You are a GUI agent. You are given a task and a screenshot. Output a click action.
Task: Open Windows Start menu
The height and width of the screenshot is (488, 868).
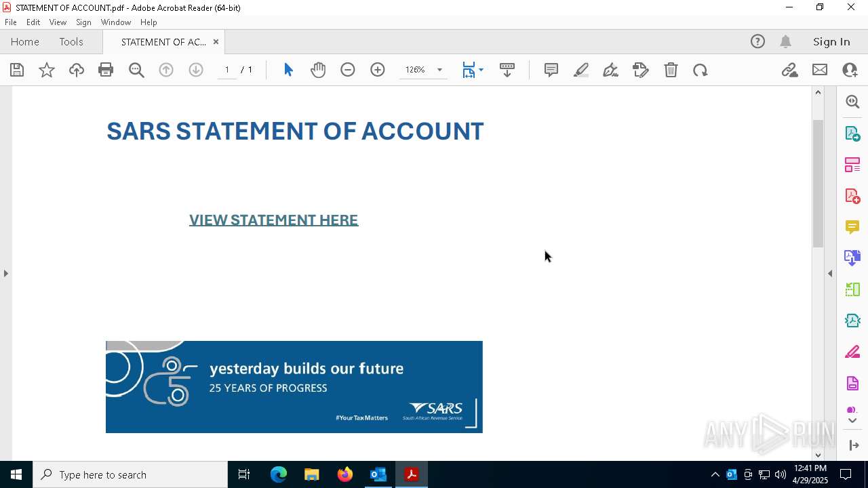16,474
